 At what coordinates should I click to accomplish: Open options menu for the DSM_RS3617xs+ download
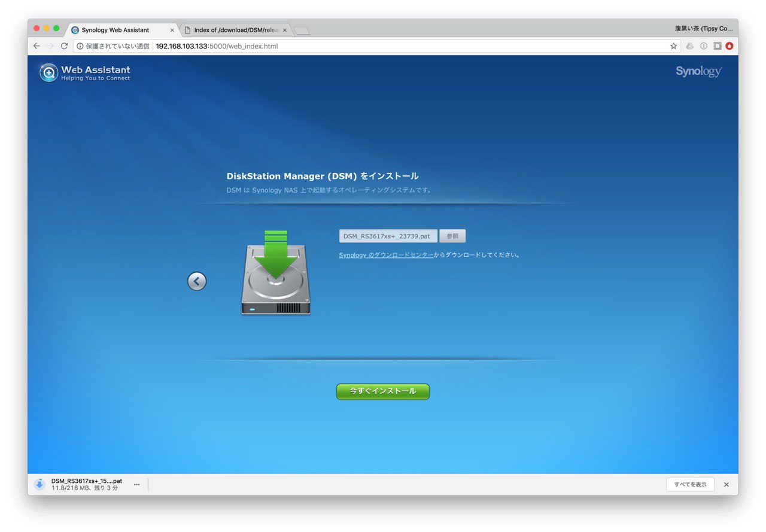(136, 485)
